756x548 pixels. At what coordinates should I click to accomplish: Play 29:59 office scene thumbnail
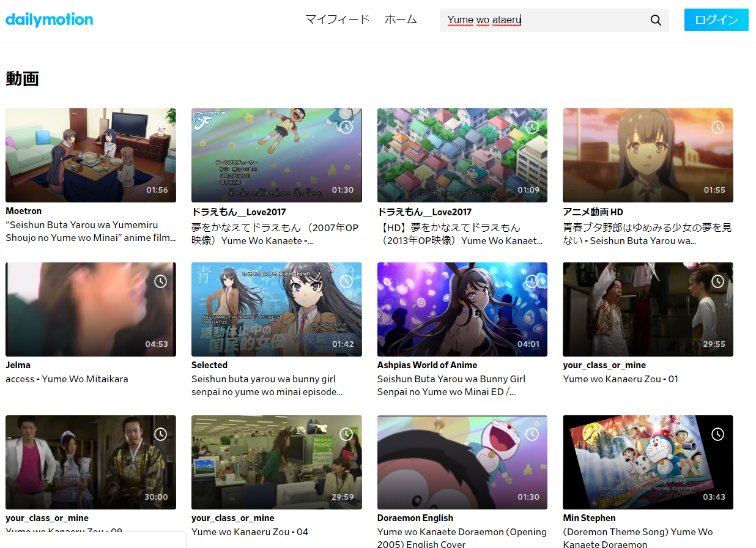pyautogui.click(x=276, y=462)
